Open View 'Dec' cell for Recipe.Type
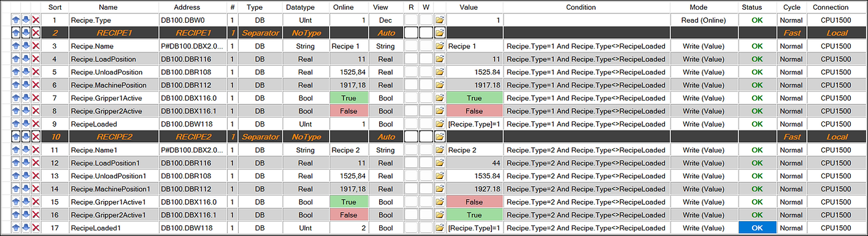868x236 pixels. coord(385,20)
